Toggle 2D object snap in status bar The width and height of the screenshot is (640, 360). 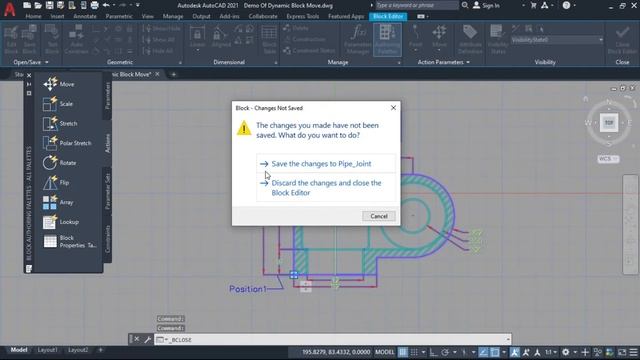(x=494, y=352)
